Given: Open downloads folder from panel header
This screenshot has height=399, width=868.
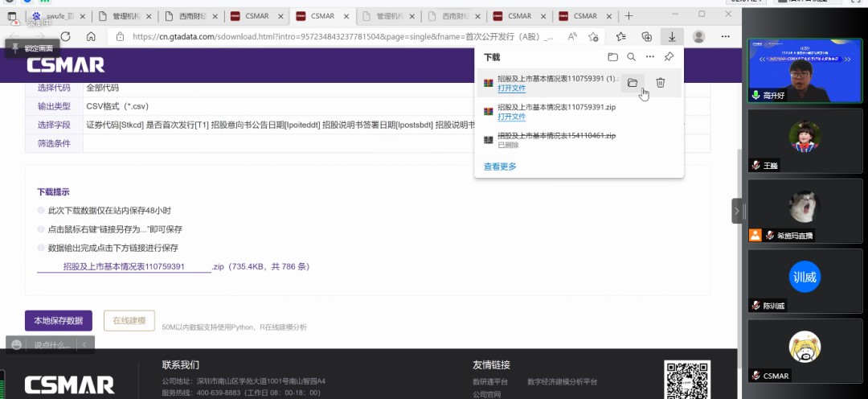Looking at the screenshot, I should pos(612,57).
